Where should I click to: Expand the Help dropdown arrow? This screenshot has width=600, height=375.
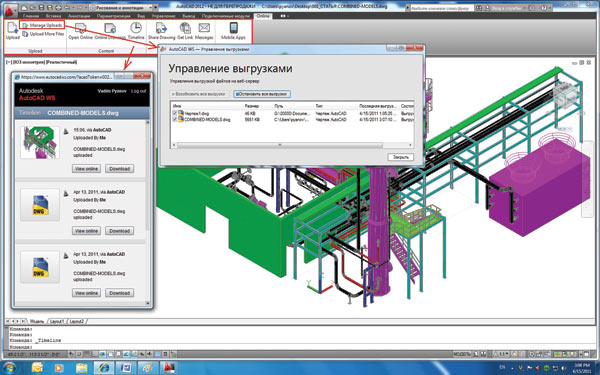(549, 8)
